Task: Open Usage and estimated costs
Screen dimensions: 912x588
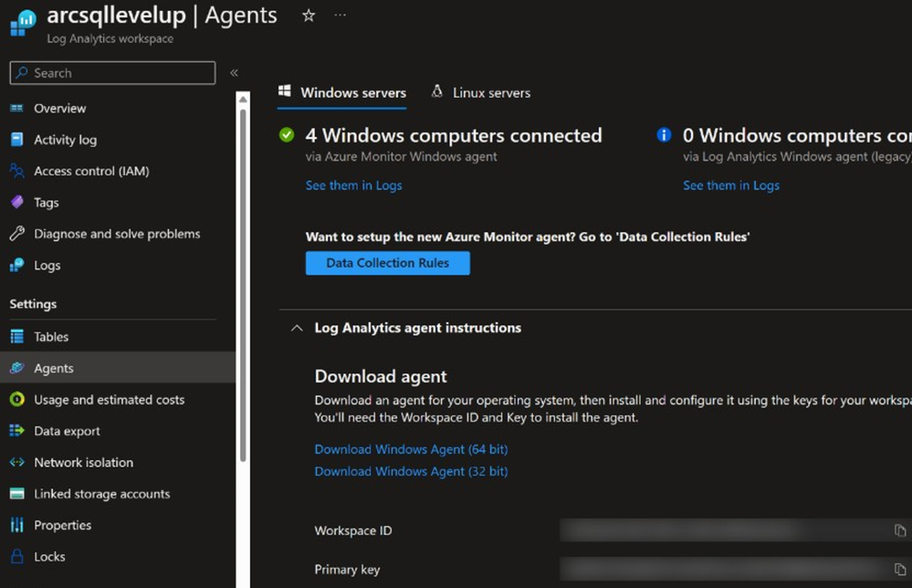Action: [x=110, y=400]
